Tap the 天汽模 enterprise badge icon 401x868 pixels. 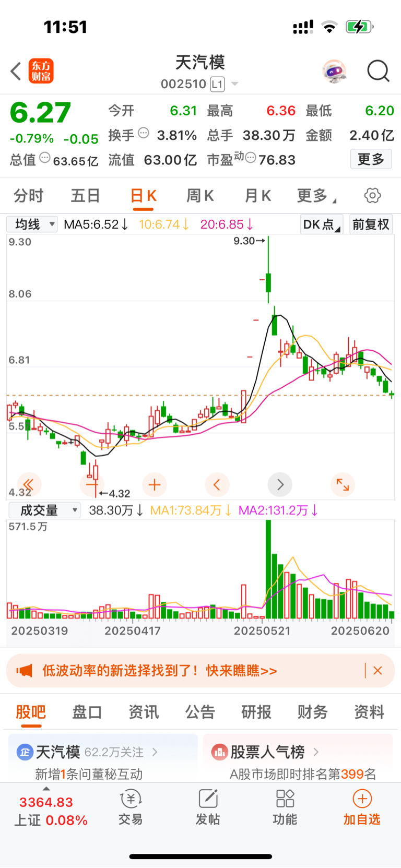[25, 752]
